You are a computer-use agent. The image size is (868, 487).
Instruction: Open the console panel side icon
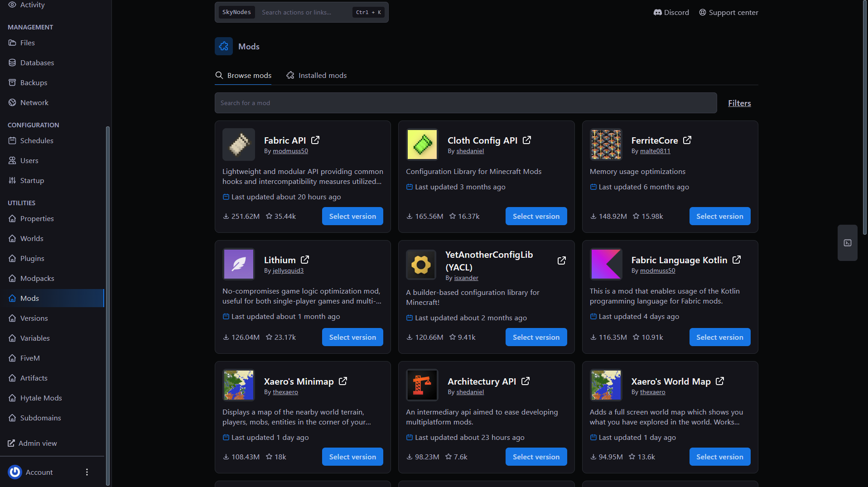tap(848, 243)
